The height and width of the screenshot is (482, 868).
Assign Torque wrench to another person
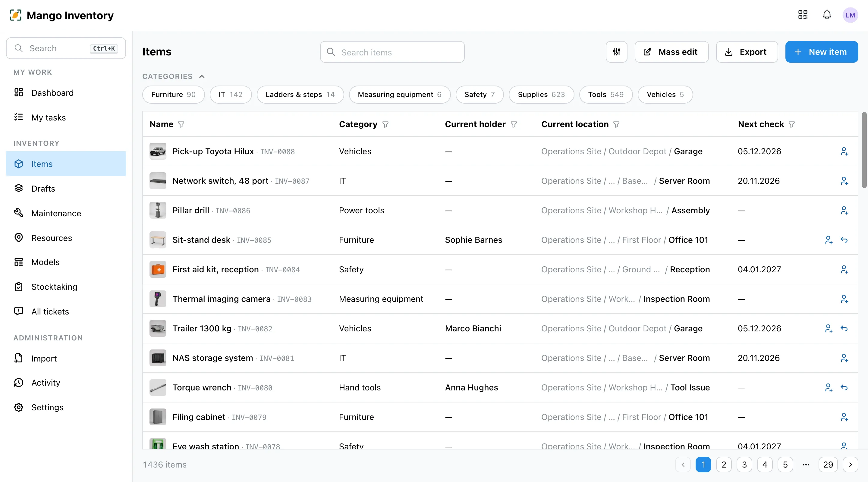click(x=829, y=388)
